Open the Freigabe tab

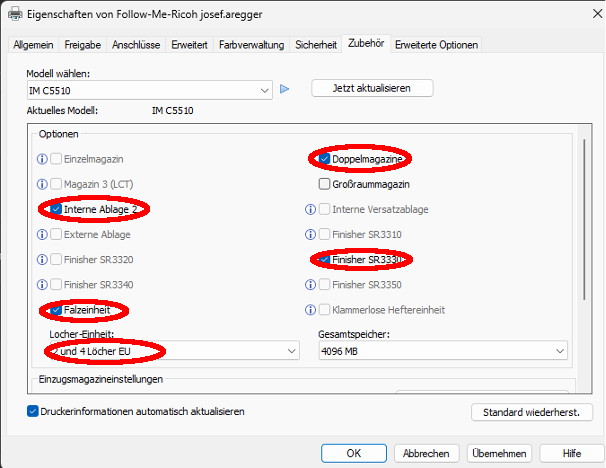pos(83,45)
